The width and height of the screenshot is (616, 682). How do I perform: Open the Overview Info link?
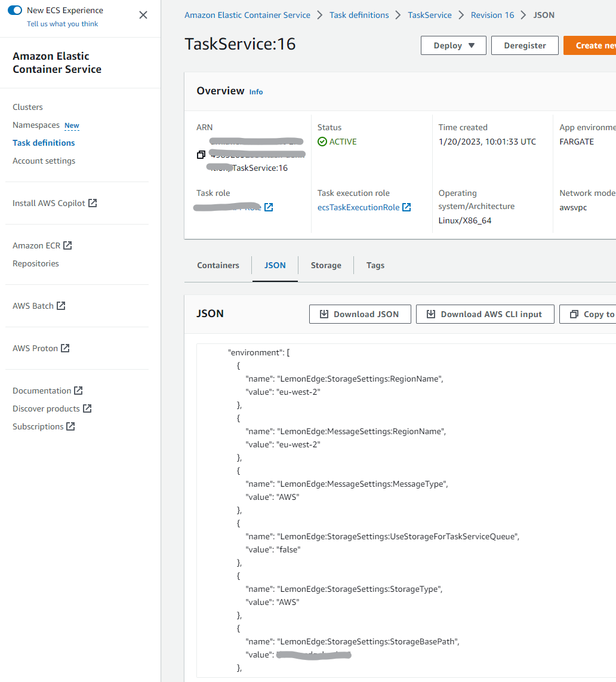point(256,92)
